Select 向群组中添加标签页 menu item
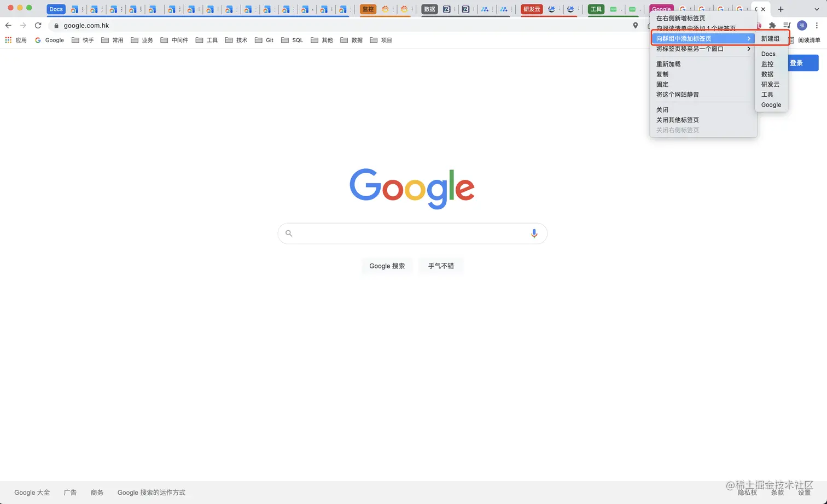This screenshot has width=827, height=504. coord(703,38)
